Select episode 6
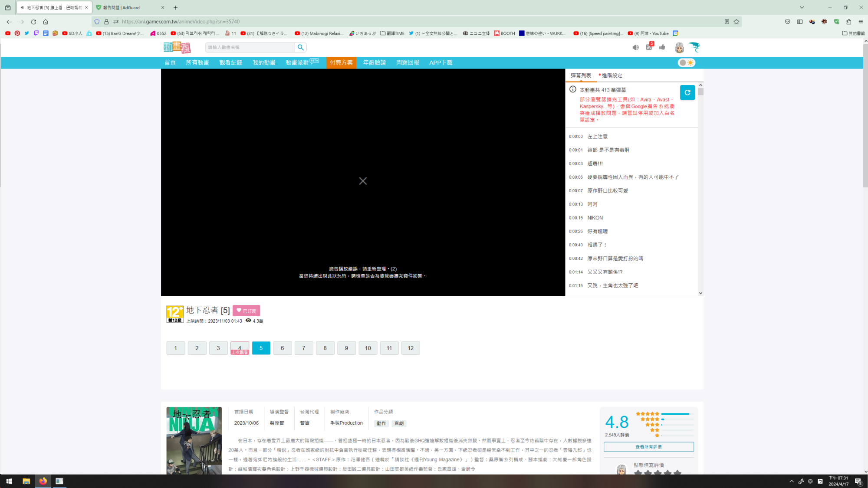 283,348
